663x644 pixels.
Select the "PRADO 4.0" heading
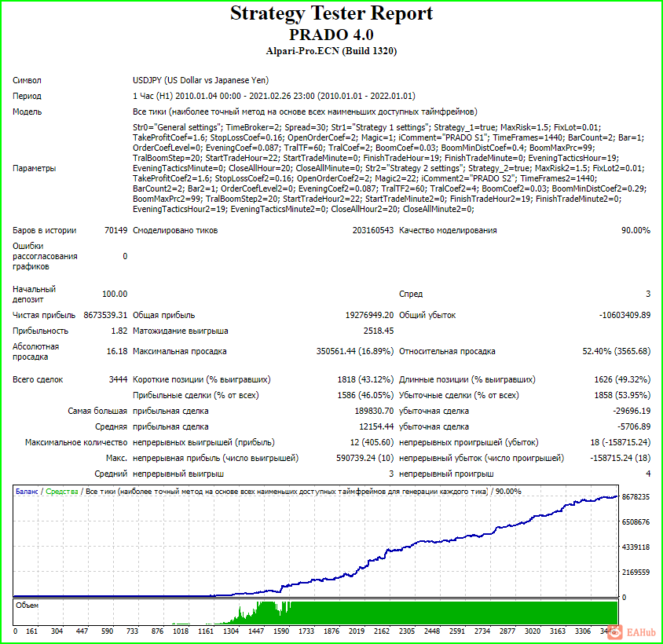(331, 35)
